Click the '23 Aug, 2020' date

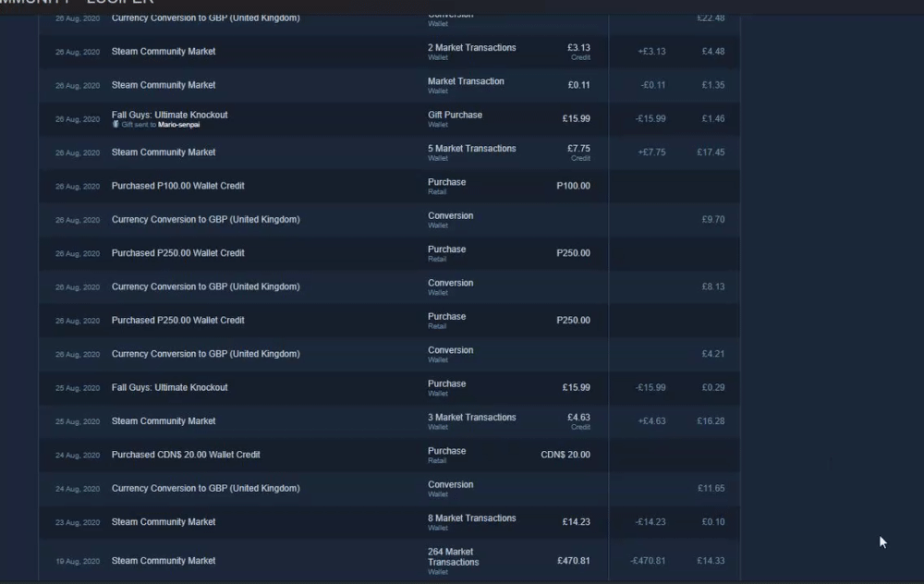pyautogui.click(x=78, y=522)
